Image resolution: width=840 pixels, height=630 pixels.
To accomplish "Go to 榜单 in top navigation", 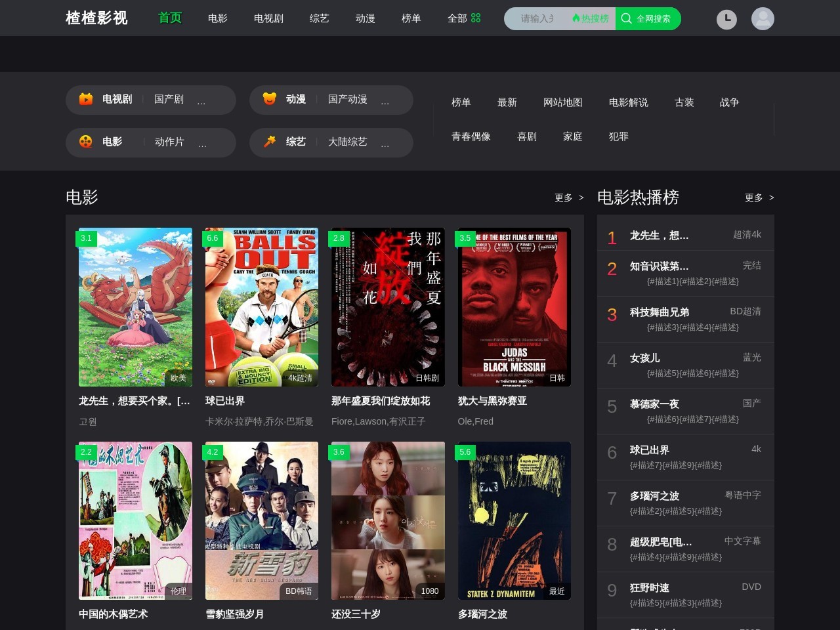I will pyautogui.click(x=411, y=18).
